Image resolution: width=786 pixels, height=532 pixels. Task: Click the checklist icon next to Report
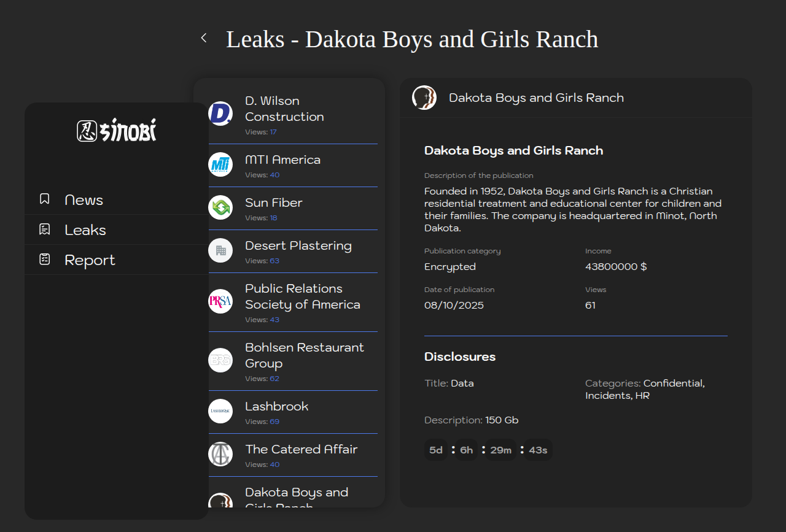45,260
